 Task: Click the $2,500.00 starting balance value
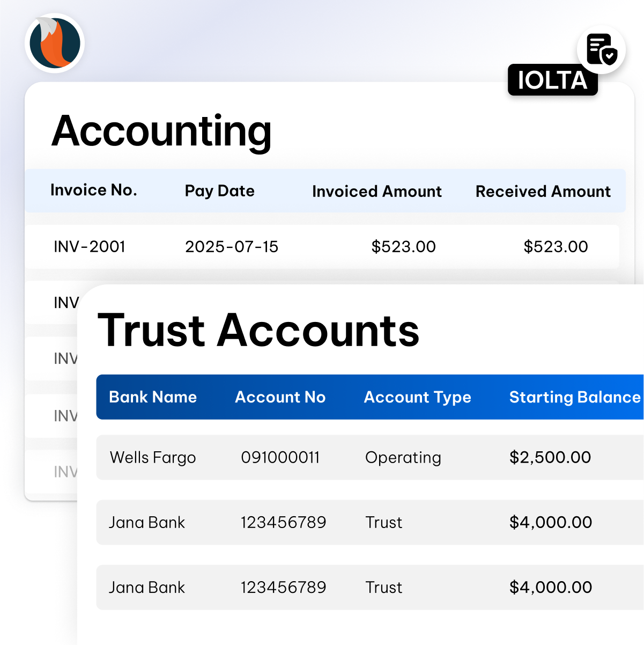pos(550,458)
